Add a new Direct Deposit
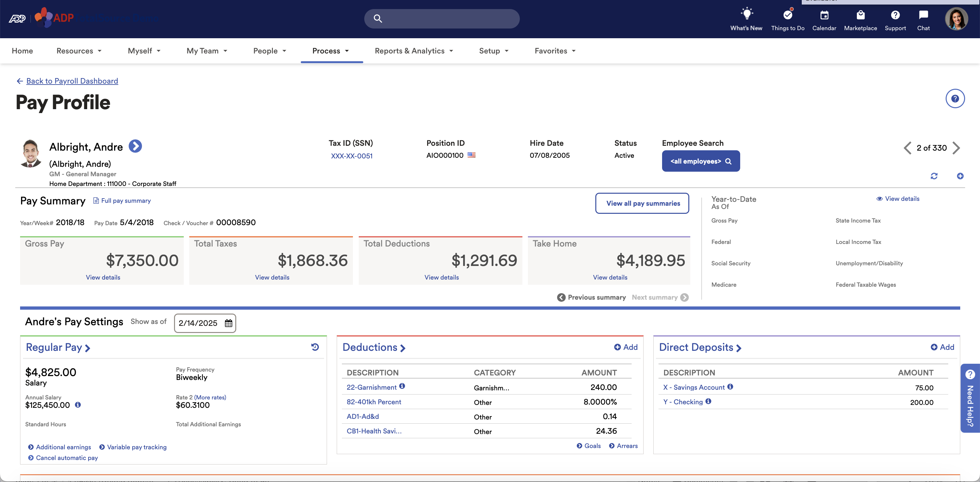 [942, 347]
